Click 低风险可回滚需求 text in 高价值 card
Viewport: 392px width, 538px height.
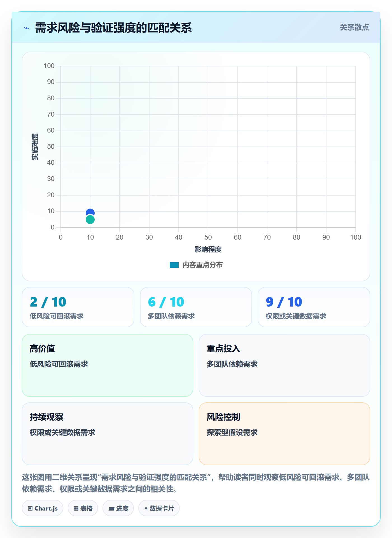pos(59,364)
